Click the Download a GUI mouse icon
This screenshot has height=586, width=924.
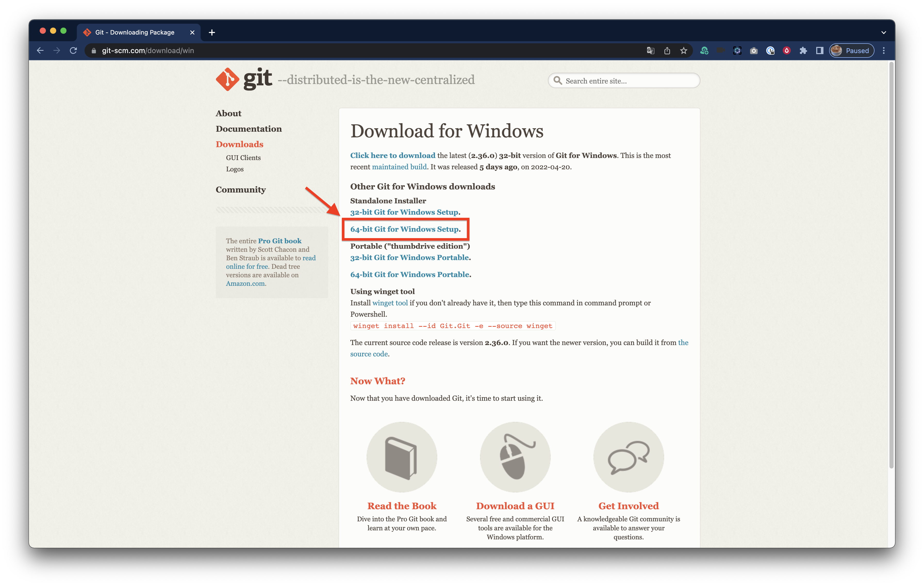(x=515, y=457)
